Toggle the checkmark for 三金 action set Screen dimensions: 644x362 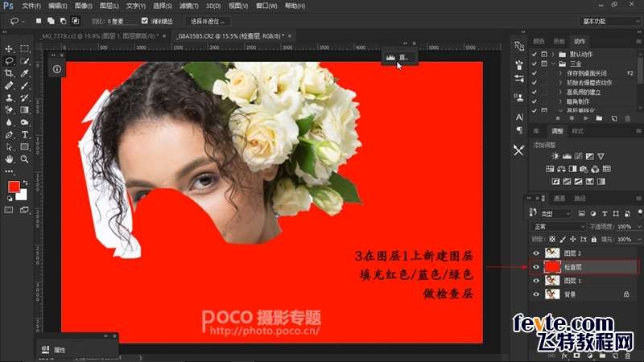(x=534, y=64)
